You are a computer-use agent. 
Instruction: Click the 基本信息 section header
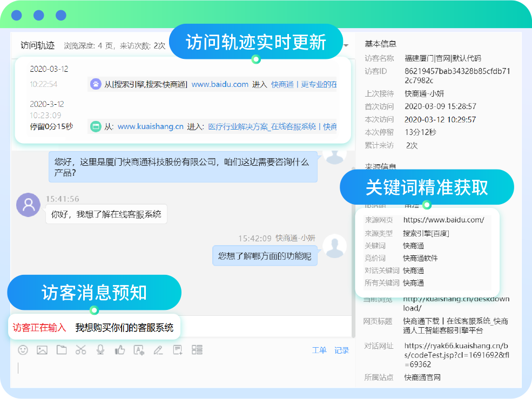coord(380,44)
